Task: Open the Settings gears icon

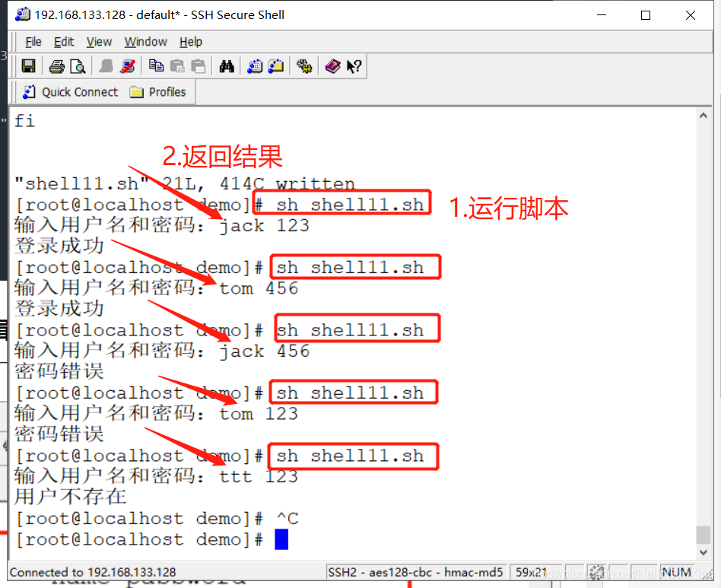Action: (304, 66)
